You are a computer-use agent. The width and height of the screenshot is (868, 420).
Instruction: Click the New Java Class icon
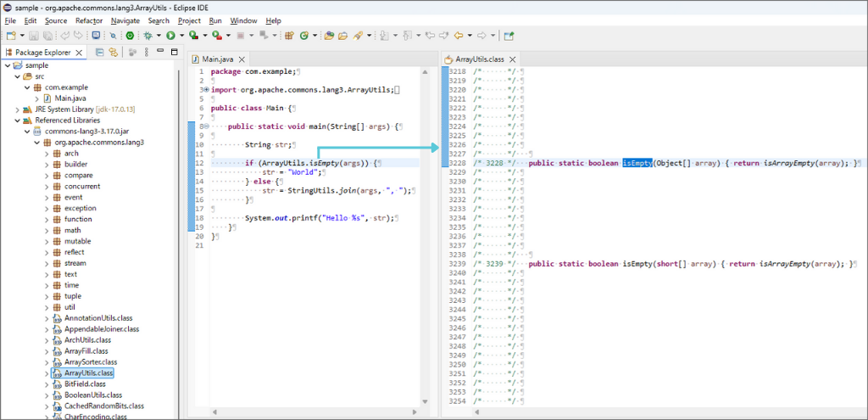point(304,36)
